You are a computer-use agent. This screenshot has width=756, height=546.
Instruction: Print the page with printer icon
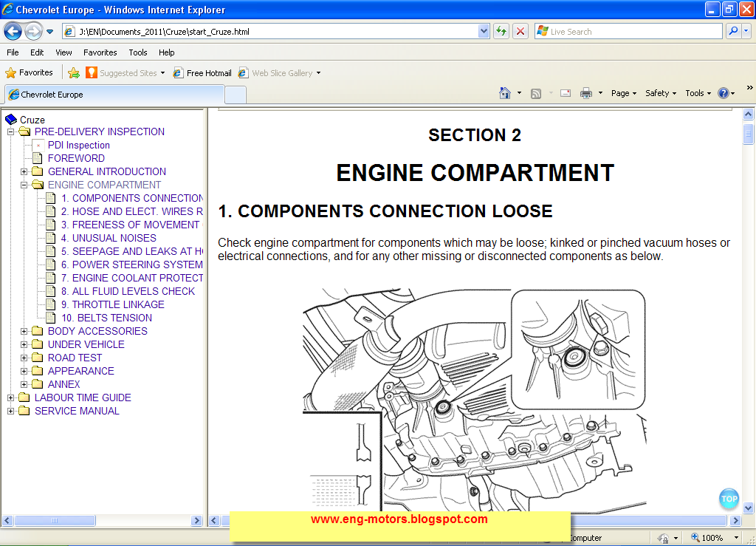[585, 93]
